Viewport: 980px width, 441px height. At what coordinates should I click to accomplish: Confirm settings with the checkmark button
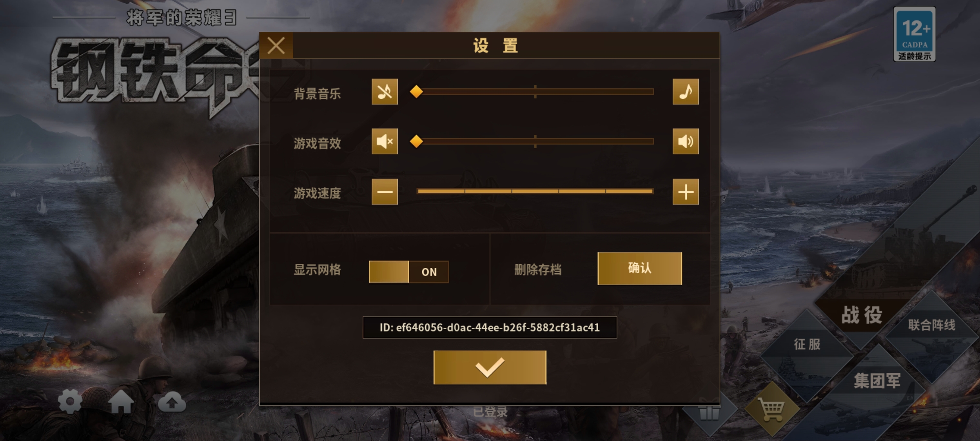pos(490,367)
